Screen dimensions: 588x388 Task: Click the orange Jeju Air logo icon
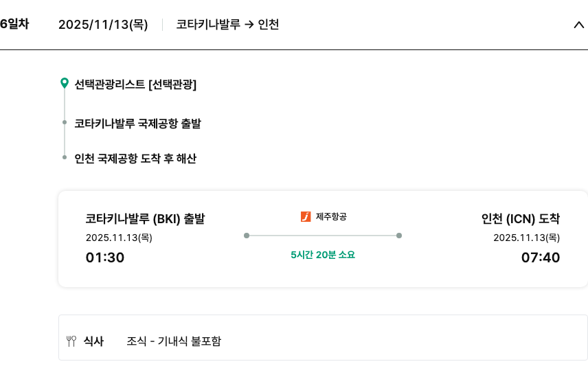tap(306, 217)
